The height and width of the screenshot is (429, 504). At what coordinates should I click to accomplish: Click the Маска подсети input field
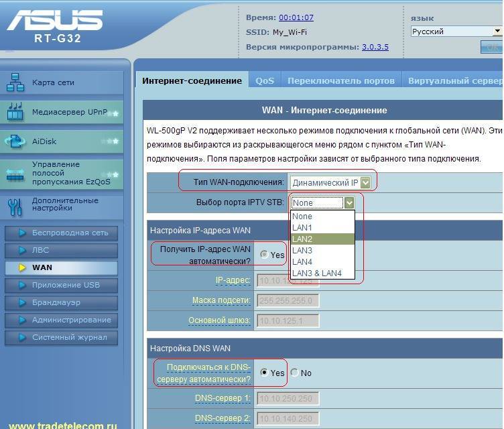pyautogui.click(x=288, y=301)
